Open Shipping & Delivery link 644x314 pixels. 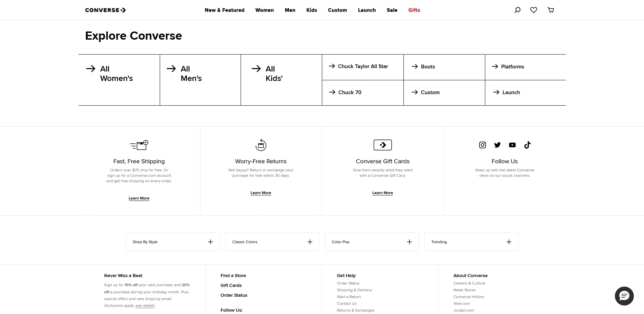(x=354, y=290)
